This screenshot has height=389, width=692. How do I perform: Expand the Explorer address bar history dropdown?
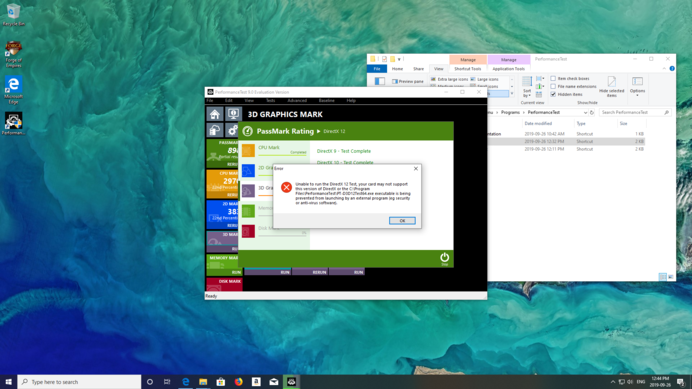tap(585, 113)
